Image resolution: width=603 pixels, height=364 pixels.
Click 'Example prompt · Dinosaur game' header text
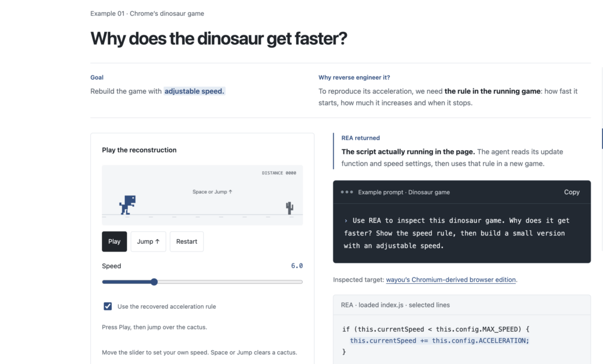[x=404, y=192]
